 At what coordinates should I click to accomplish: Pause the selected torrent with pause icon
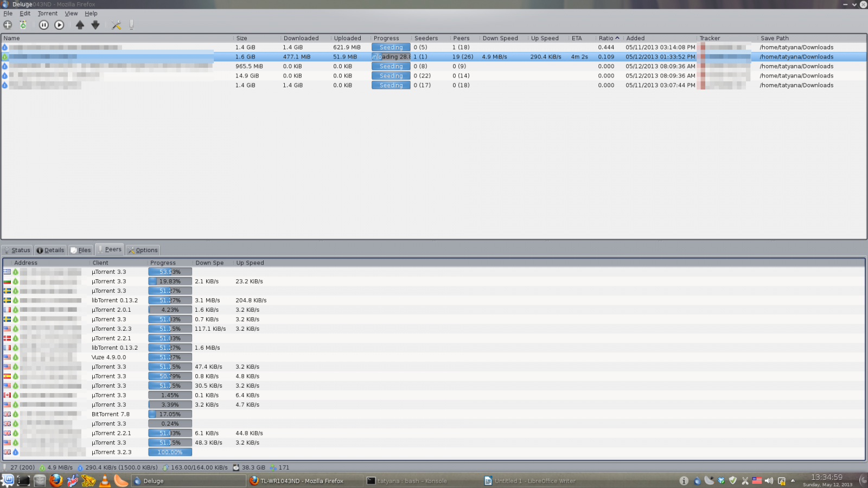point(44,25)
